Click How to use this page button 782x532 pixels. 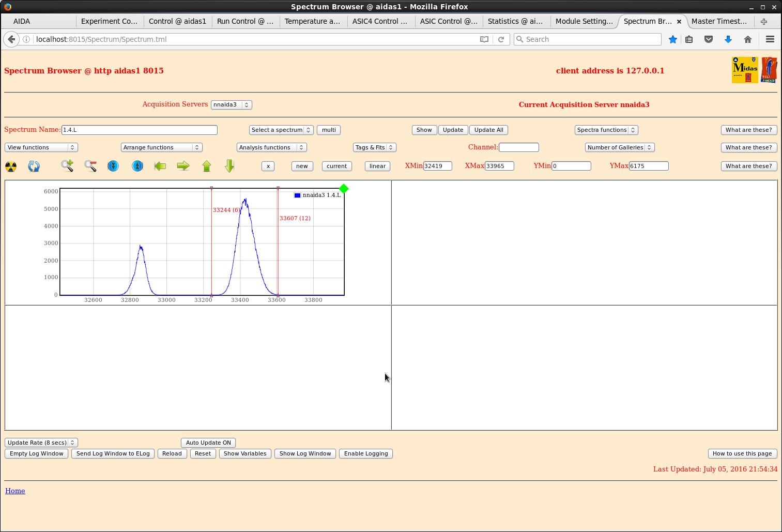point(742,453)
